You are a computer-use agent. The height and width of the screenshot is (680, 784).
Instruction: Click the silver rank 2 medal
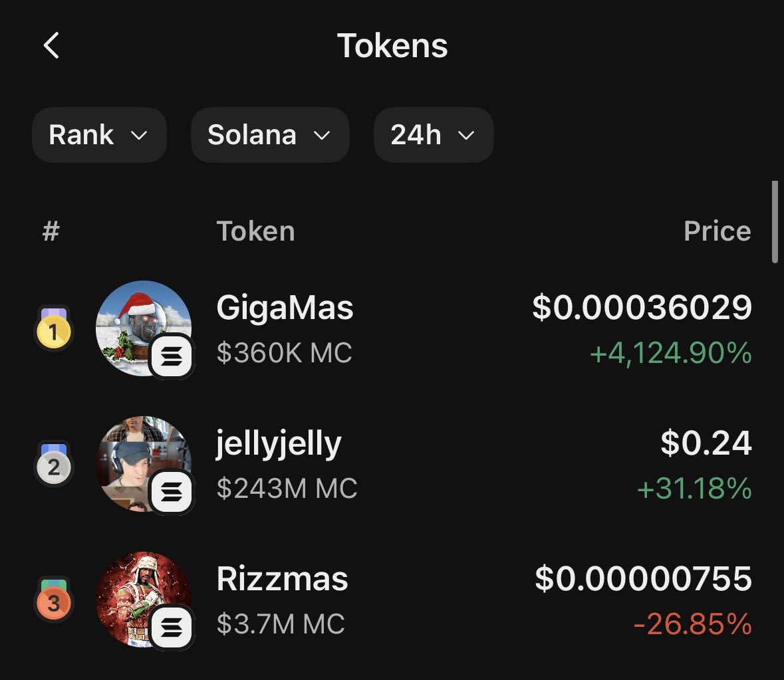pos(53,465)
